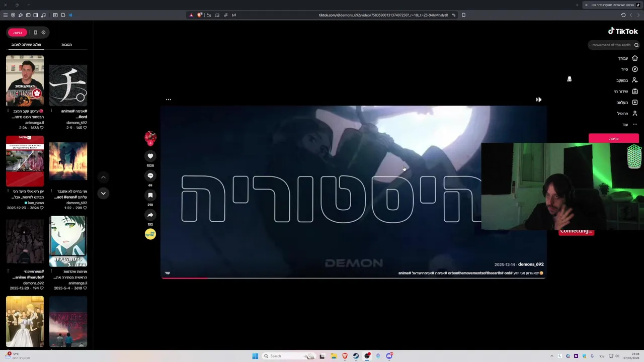
Task: Click the search magnifier icon in TikTok
Action: pos(636,45)
